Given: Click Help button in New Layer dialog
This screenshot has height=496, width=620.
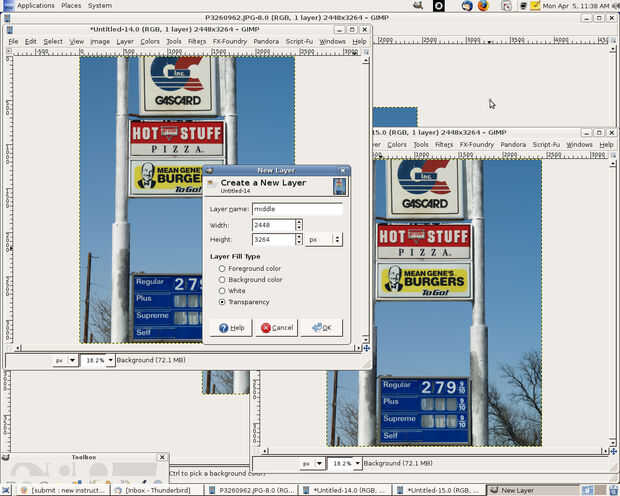Looking at the screenshot, I should (231, 328).
